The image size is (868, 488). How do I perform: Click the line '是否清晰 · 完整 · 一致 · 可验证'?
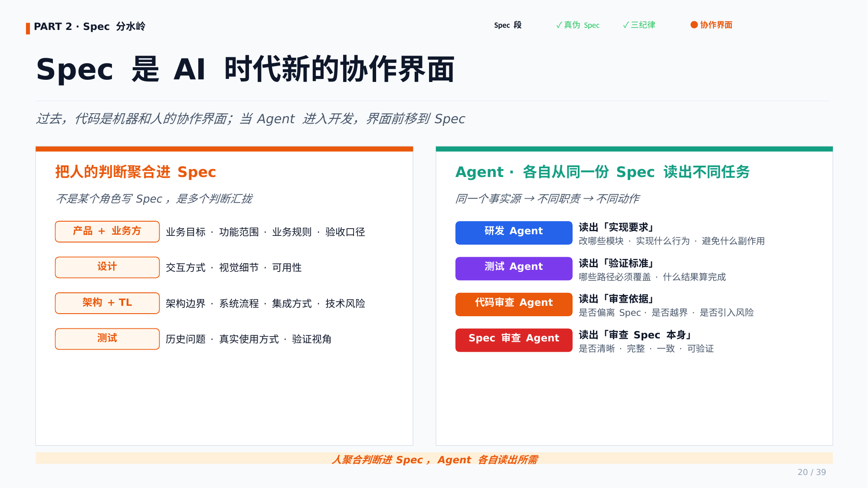(646, 349)
